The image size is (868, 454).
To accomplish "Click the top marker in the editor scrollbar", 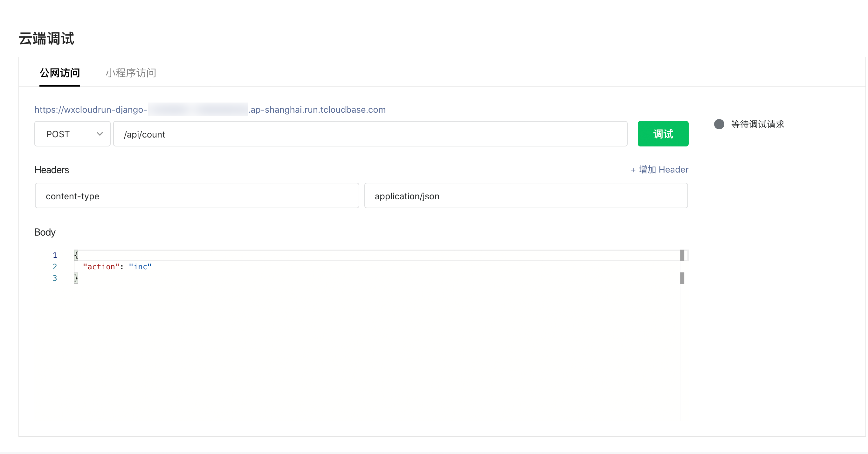I will pos(682,255).
